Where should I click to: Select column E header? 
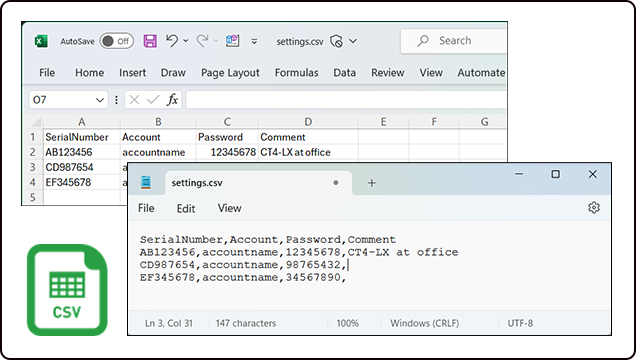[383, 122]
